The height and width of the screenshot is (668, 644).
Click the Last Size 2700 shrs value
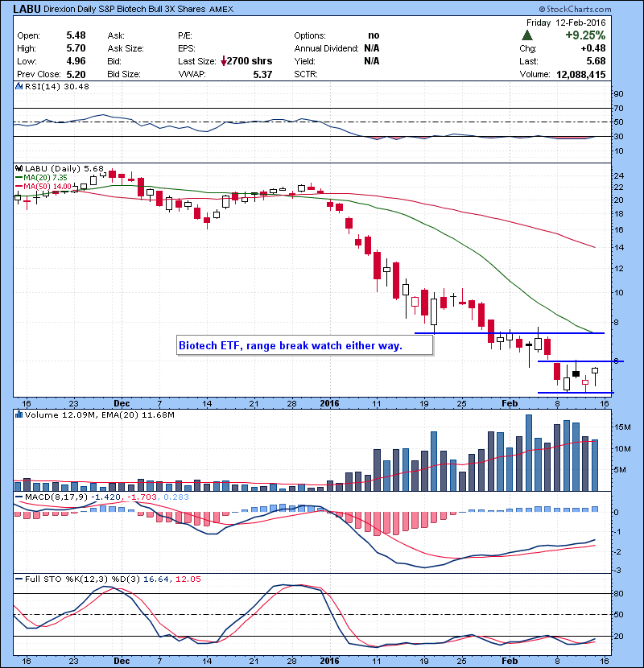(250, 61)
